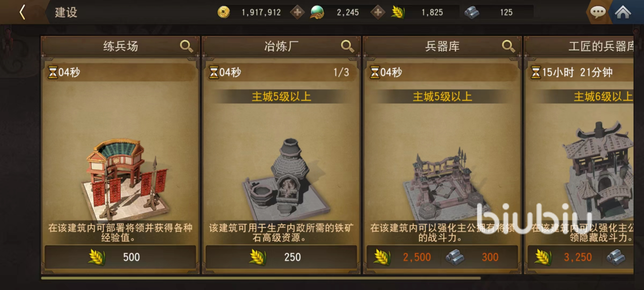Viewport: 644px width, 290px height.
Task: Build 兵器库 costing 2,500 grain
Action: click(442, 257)
